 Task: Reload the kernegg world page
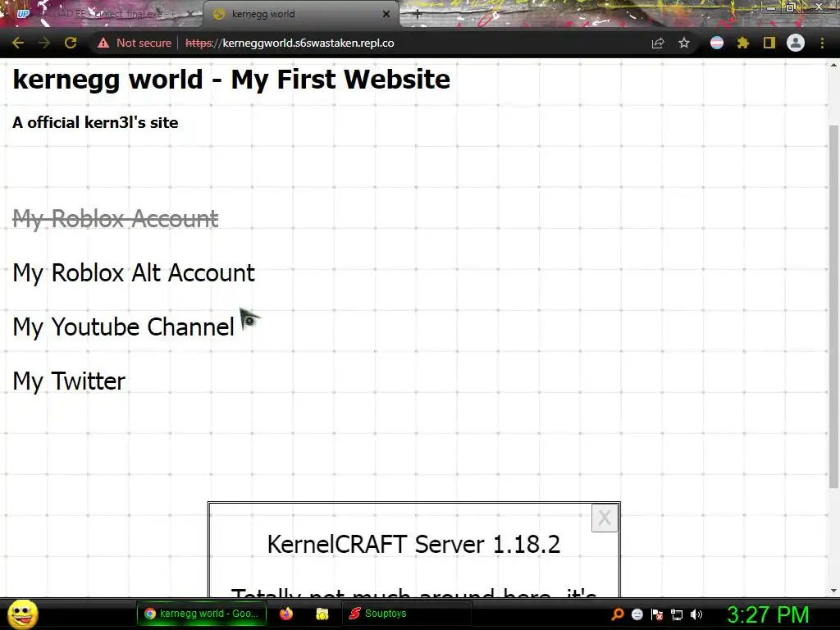point(71,43)
